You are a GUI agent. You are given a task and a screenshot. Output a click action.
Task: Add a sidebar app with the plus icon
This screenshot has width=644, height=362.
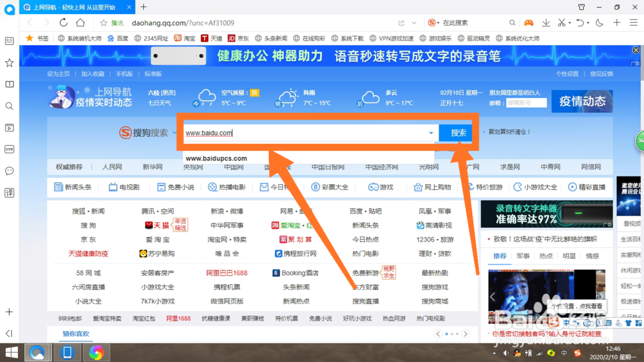[x=10, y=312]
